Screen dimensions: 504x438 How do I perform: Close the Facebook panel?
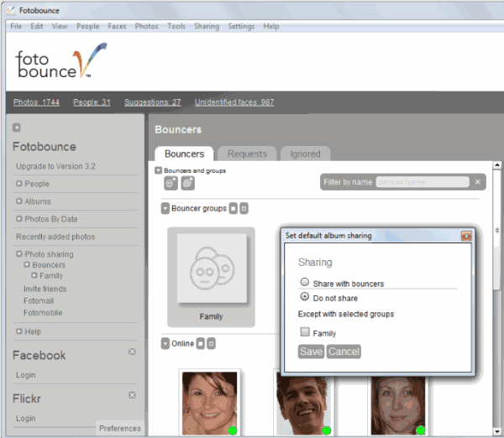[132, 352]
